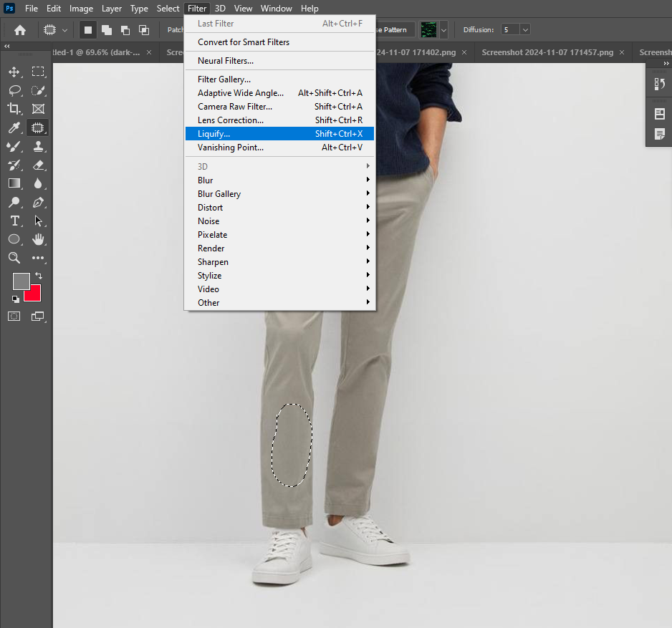This screenshot has height=628, width=672.
Task: Click the Home button
Action: pyautogui.click(x=20, y=30)
